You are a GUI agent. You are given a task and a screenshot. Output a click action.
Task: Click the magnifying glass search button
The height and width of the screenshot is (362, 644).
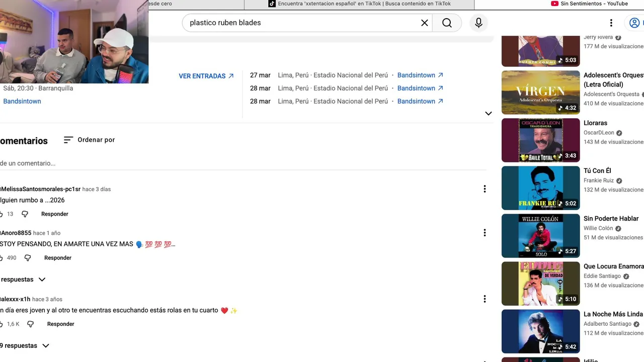447,23
